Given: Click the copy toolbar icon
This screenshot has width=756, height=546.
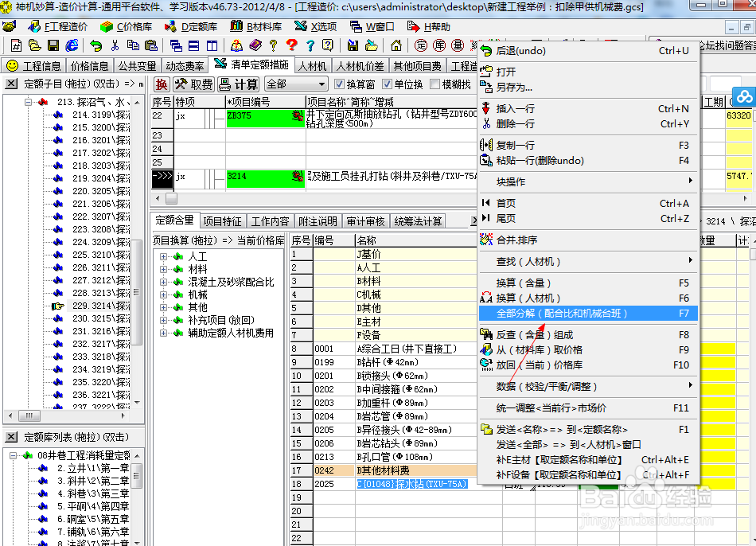Looking at the screenshot, I should pos(133,45).
